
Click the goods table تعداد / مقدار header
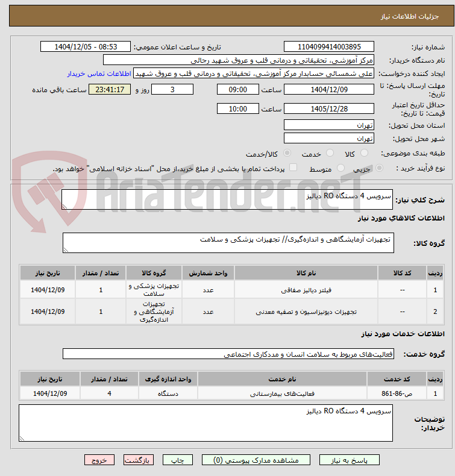pyautogui.click(x=101, y=273)
